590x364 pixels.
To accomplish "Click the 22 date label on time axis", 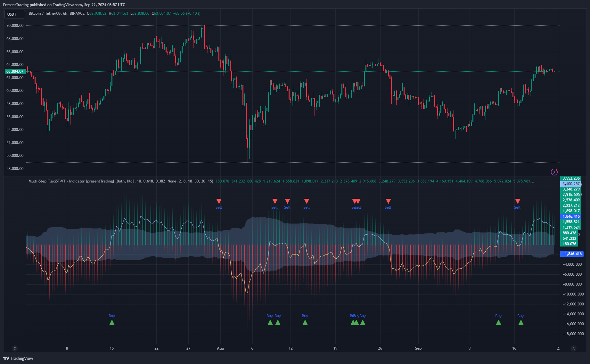I will (156, 348).
